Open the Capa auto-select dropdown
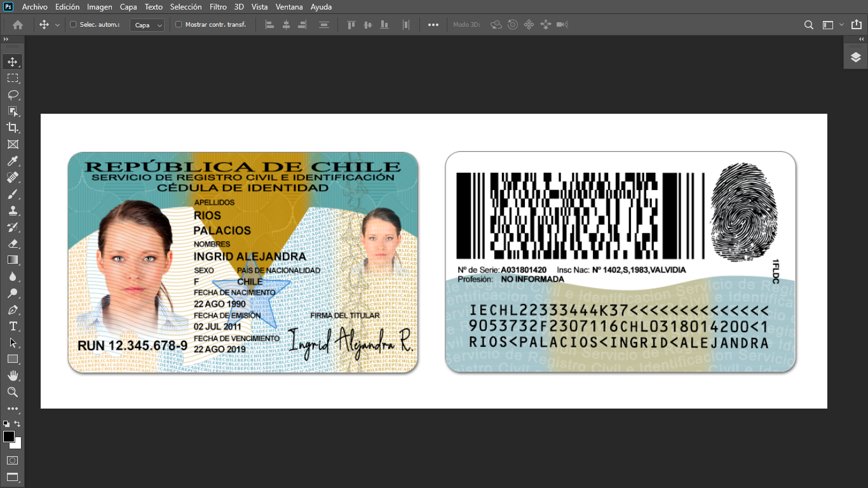This screenshot has height=488, width=868. point(147,25)
